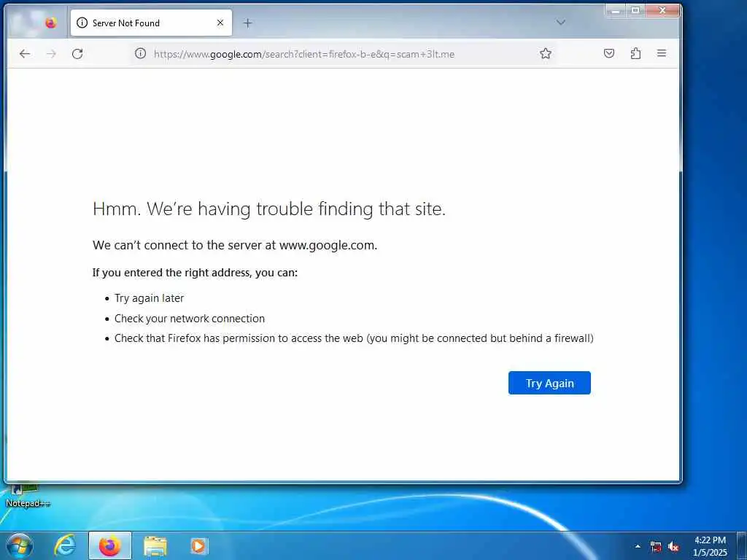
Task: Open Save to Pocket button
Action: 609,53
